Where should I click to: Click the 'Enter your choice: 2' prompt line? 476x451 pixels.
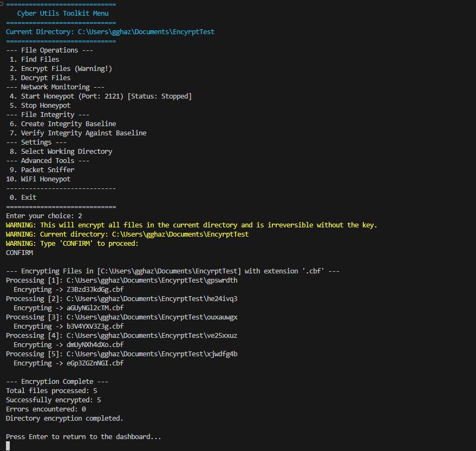pyautogui.click(x=44, y=216)
